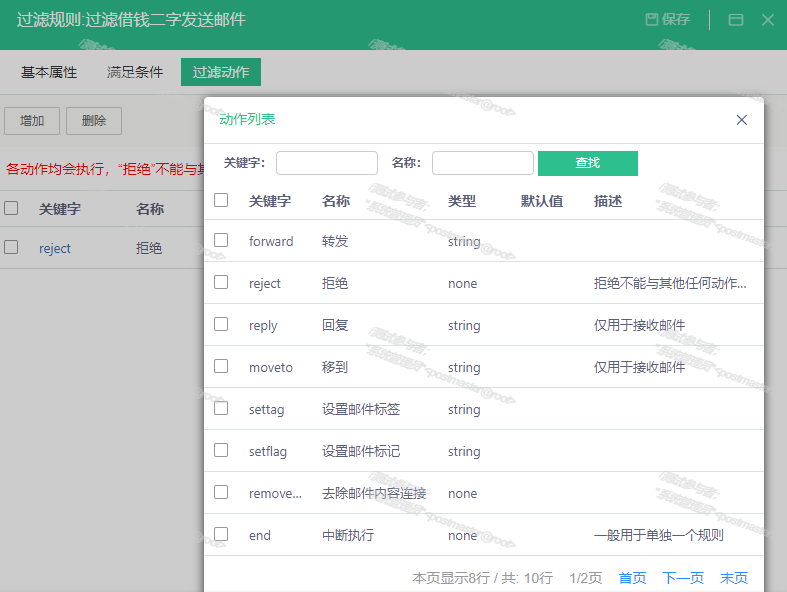
Task: Select the settag action checkbox
Action: pos(221,408)
